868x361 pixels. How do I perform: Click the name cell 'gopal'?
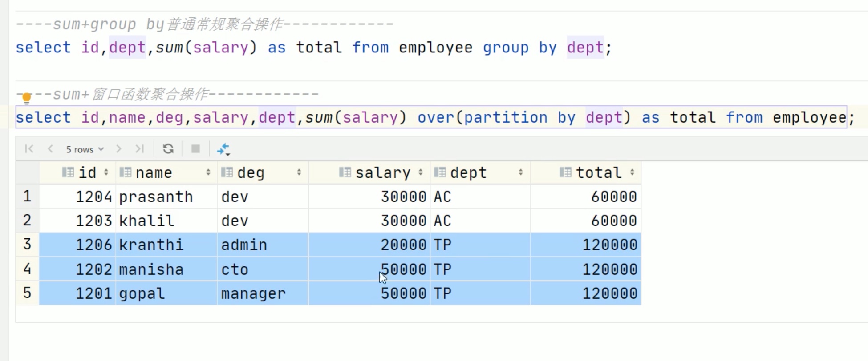coord(166,293)
